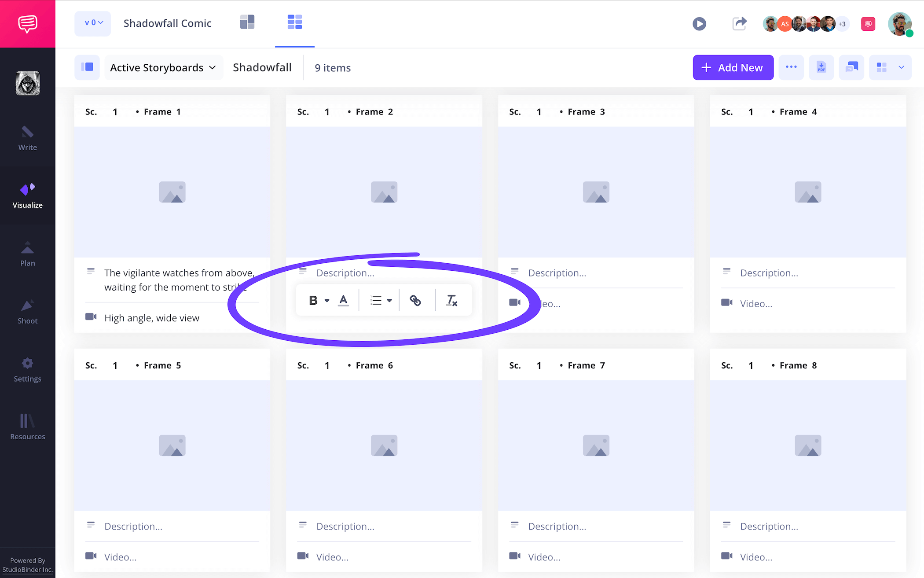
Task: Switch to the grid storyboard view tab
Action: [294, 22]
